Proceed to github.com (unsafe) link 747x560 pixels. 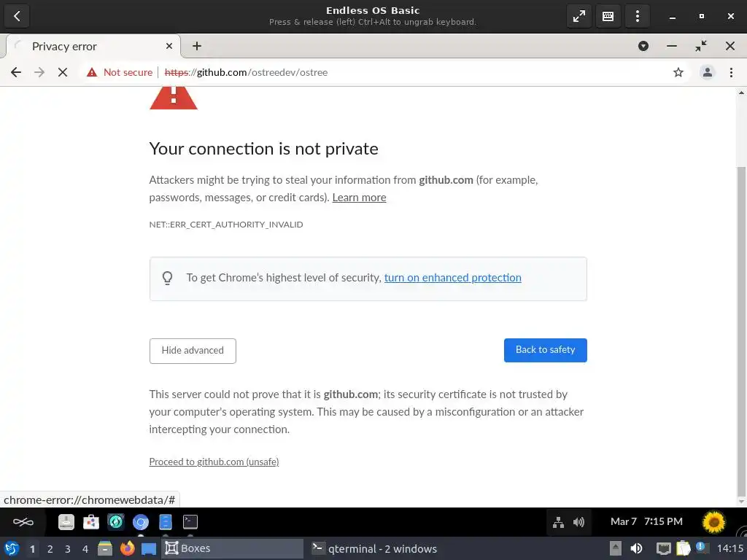click(214, 462)
